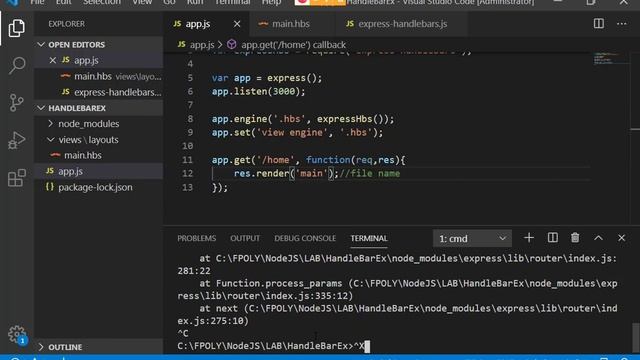
Task: Open the View menu
Action: tap(142, 2)
